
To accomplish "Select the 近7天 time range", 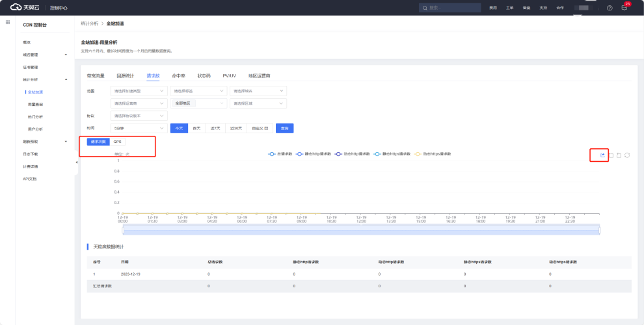I will pos(215,129).
